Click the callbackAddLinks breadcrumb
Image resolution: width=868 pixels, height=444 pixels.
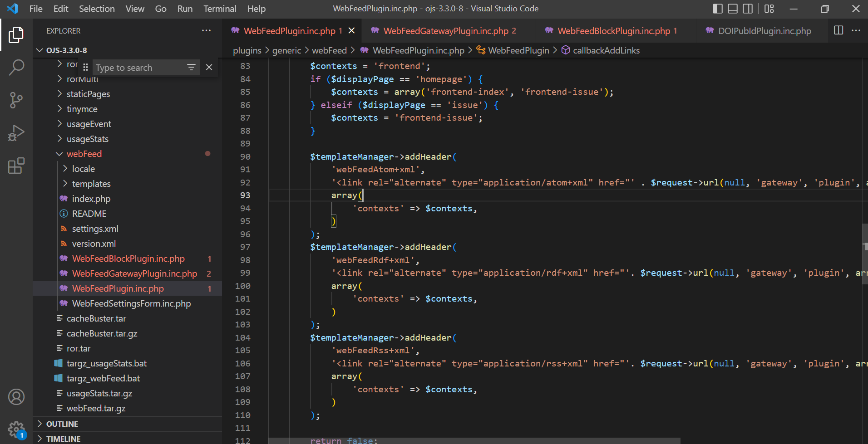(601, 50)
